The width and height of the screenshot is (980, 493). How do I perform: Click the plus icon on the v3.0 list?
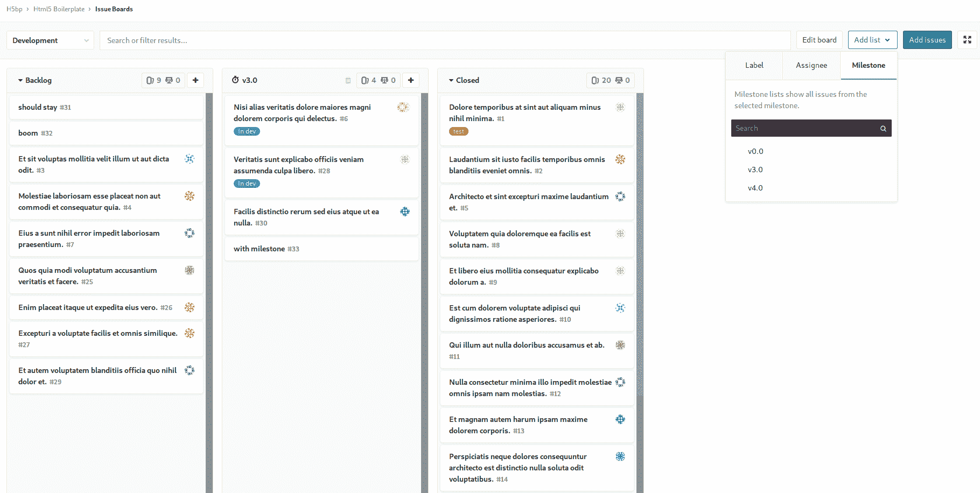[411, 80]
